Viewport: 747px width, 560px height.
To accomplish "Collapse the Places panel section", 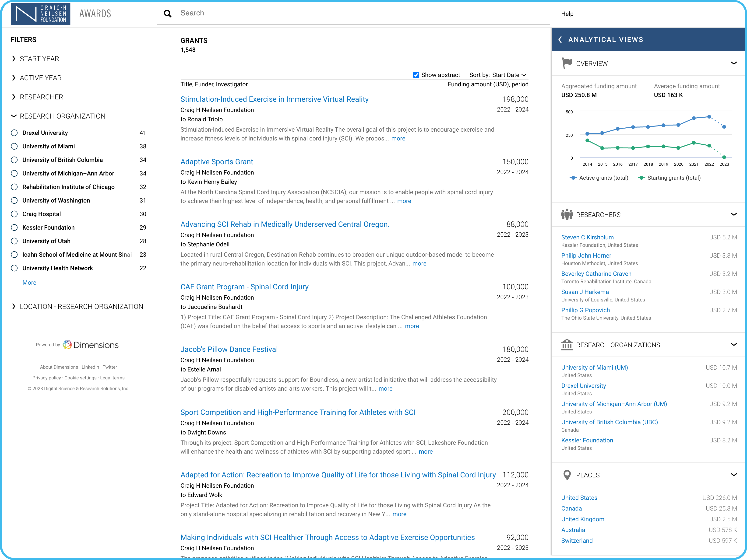I will pos(733,475).
